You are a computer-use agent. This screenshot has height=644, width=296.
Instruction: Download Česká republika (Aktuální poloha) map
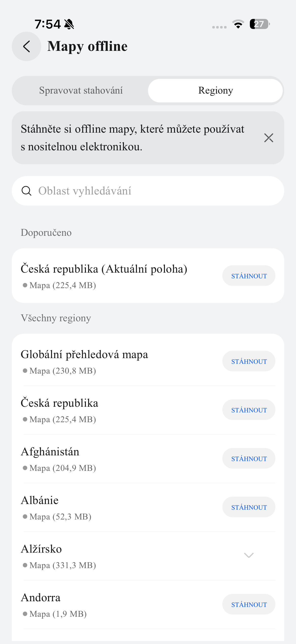pos(249,276)
